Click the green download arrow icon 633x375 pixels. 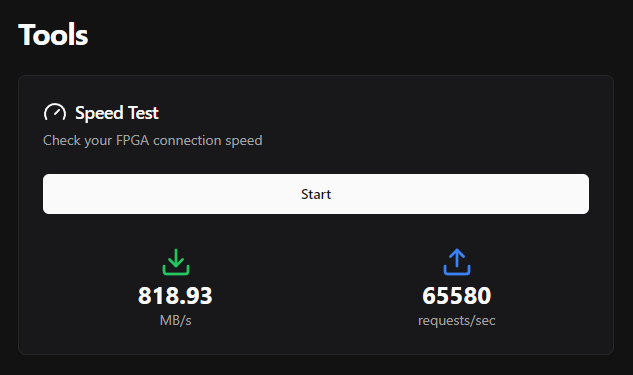click(x=176, y=262)
